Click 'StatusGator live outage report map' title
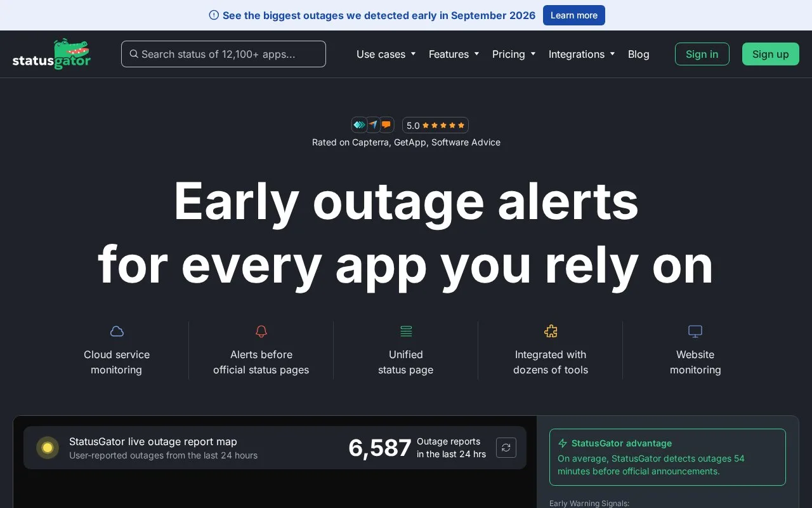Screen dimensions: 812x508 (x=153, y=441)
